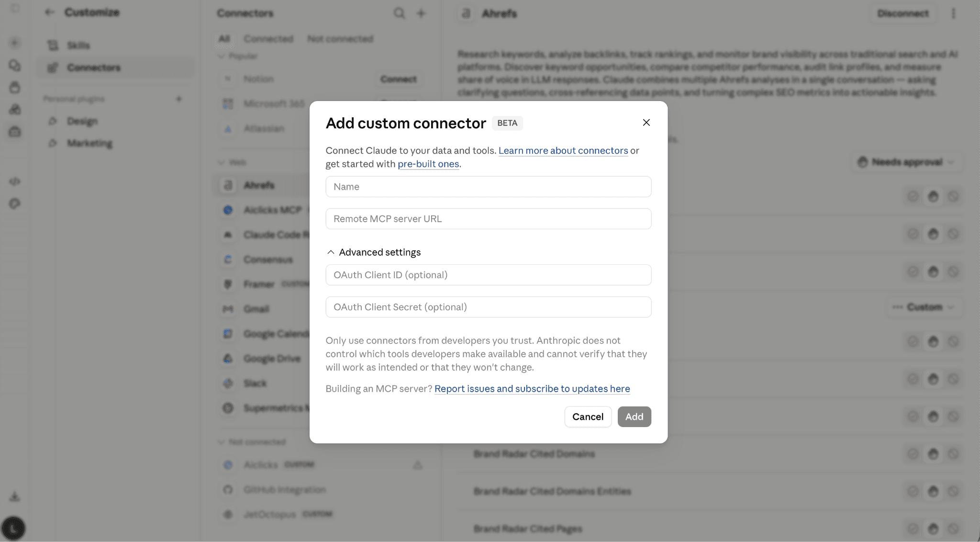Click the Add button in the dialog

point(634,417)
